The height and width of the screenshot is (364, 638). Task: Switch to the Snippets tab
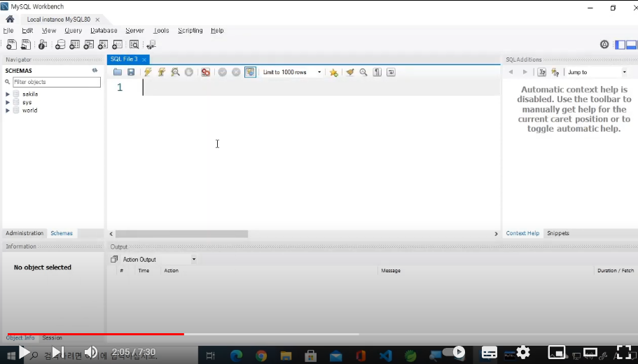[558, 233]
